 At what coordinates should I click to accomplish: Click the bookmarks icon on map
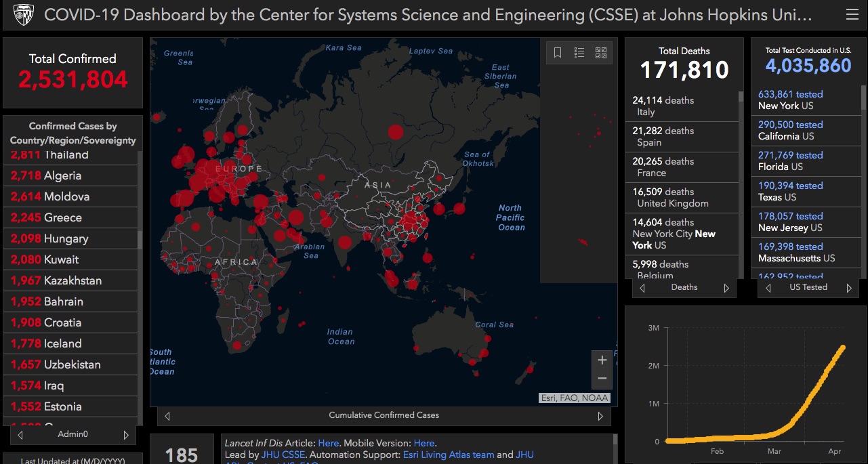point(558,53)
